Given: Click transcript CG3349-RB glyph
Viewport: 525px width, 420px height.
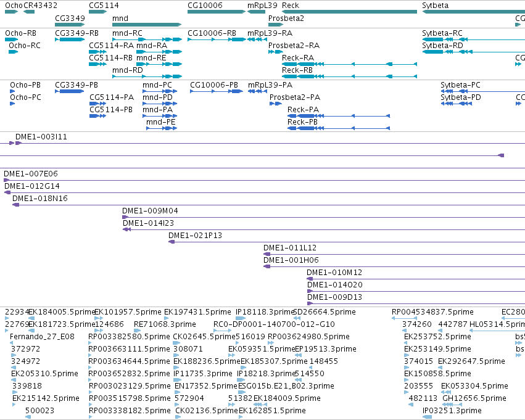Looking at the screenshot, I should click(70, 39).
